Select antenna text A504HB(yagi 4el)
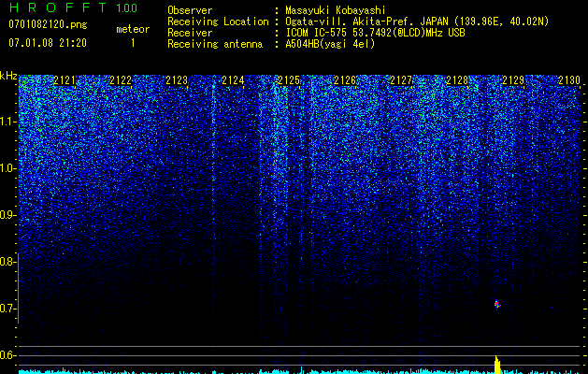588x374 pixels. coord(330,44)
